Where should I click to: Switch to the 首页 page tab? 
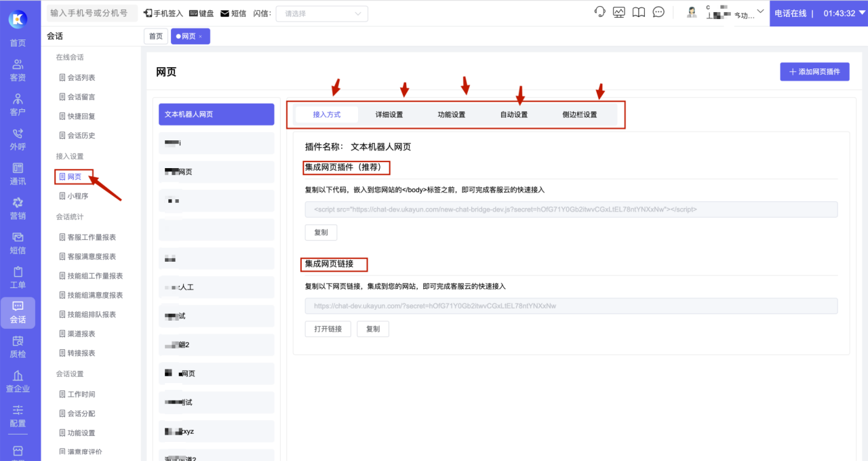click(x=156, y=37)
